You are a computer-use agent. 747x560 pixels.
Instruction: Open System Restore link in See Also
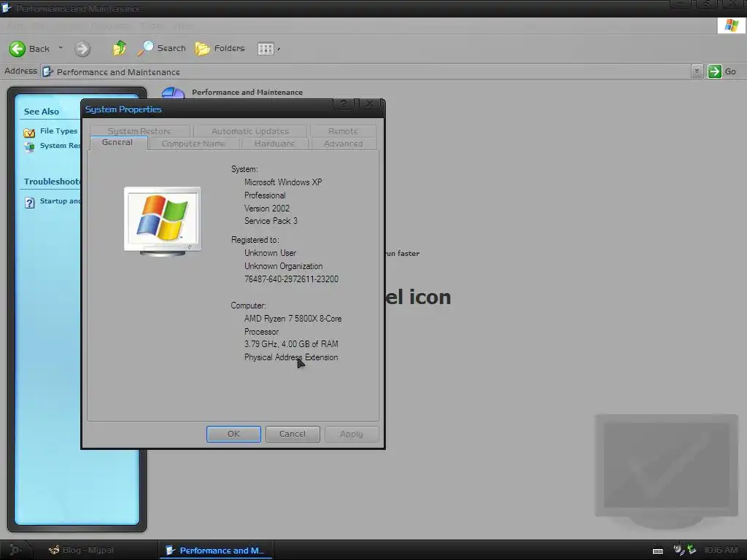coord(60,146)
